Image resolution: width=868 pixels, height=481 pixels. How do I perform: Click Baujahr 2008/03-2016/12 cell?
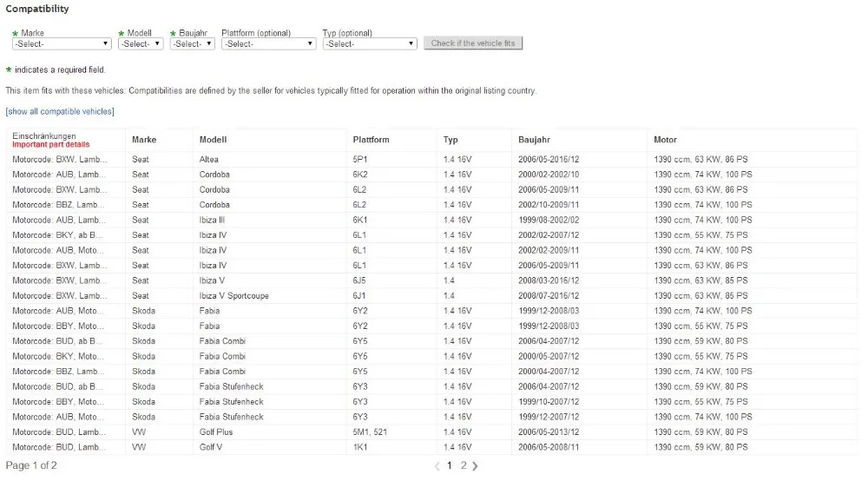tap(549, 280)
